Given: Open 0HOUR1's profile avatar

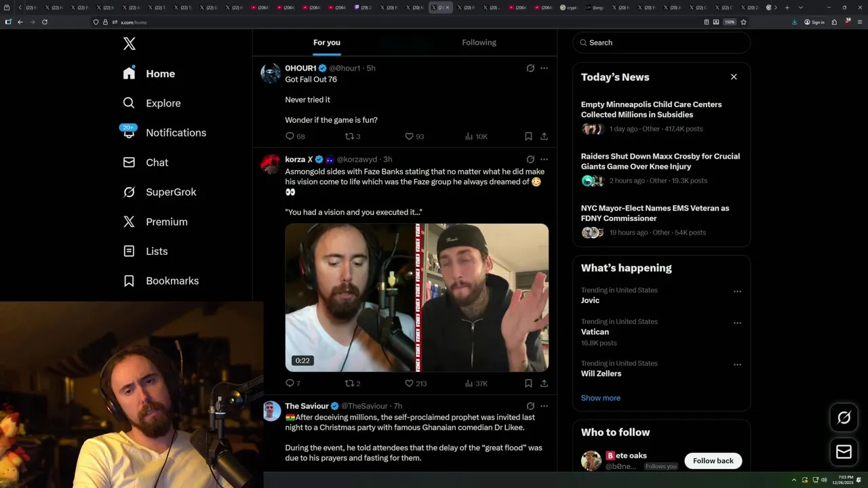Looking at the screenshot, I should point(271,73).
